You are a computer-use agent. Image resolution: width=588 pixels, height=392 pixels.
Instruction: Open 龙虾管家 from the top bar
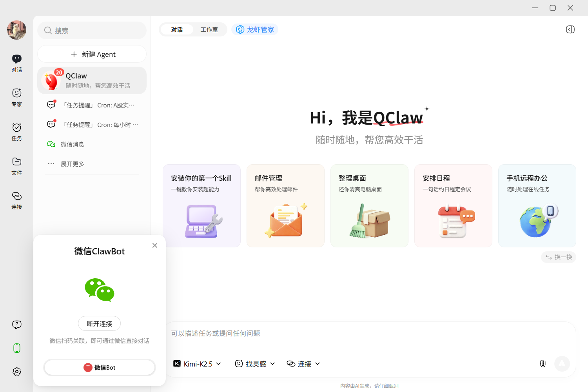click(x=255, y=29)
